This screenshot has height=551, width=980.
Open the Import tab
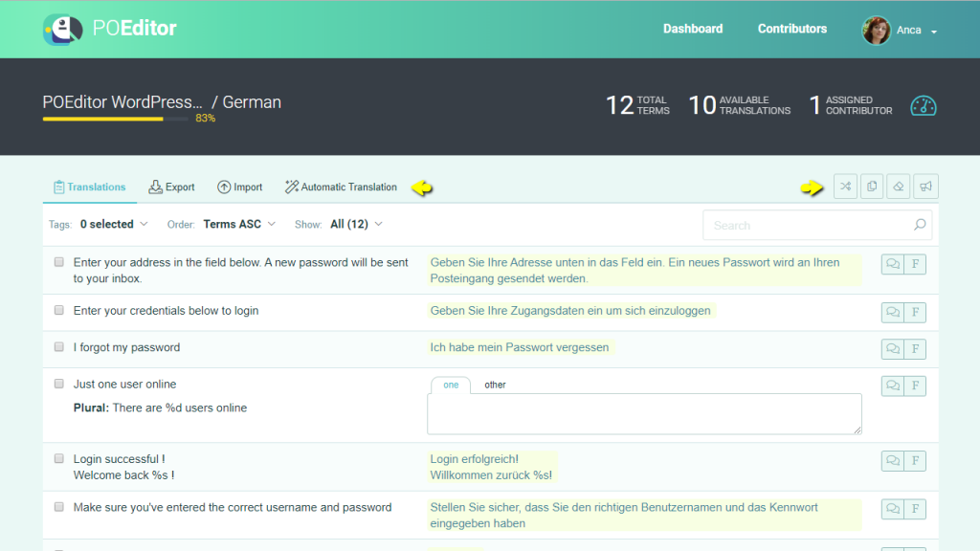pyautogui.click(x=239, y=187)
